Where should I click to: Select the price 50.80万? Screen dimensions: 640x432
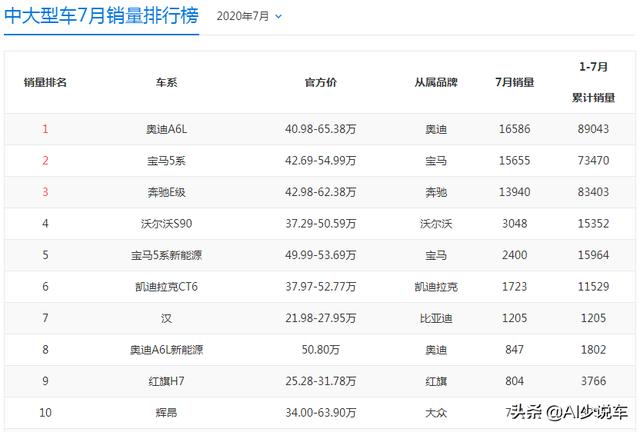[x=320, y=350]
